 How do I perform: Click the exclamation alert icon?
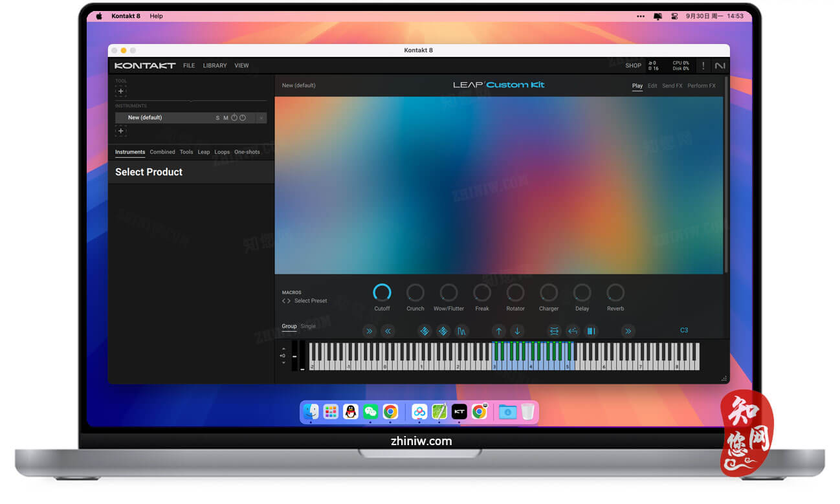pos(703,65)
